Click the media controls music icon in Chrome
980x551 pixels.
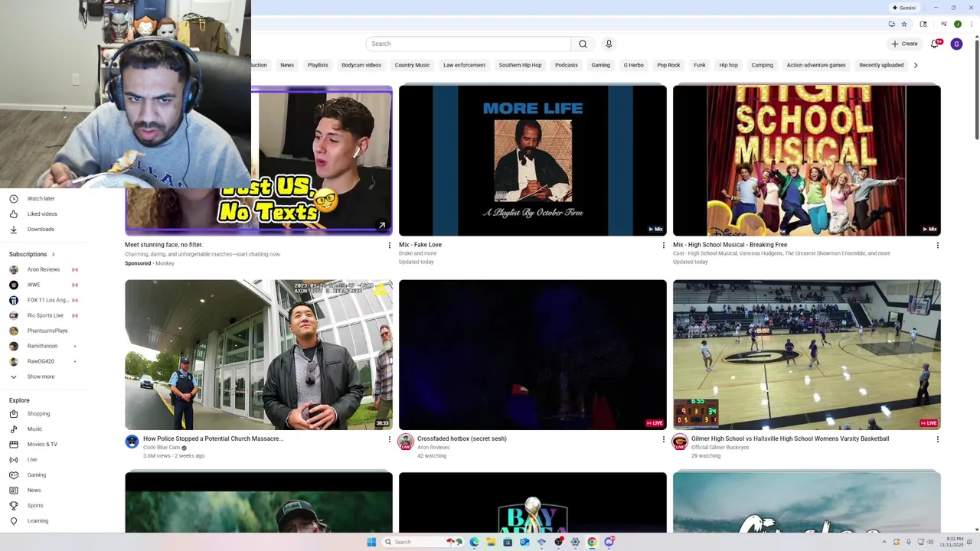945,23
